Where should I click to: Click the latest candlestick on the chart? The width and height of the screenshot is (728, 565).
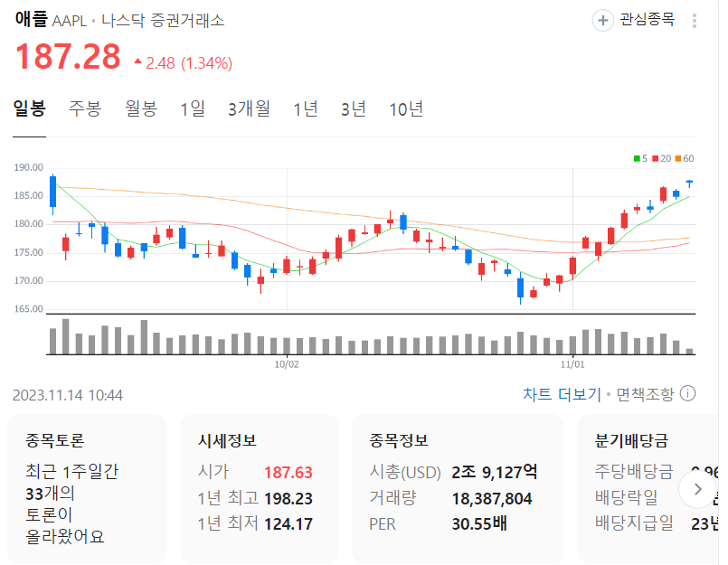pyautogui.click(x=689, y=184)
